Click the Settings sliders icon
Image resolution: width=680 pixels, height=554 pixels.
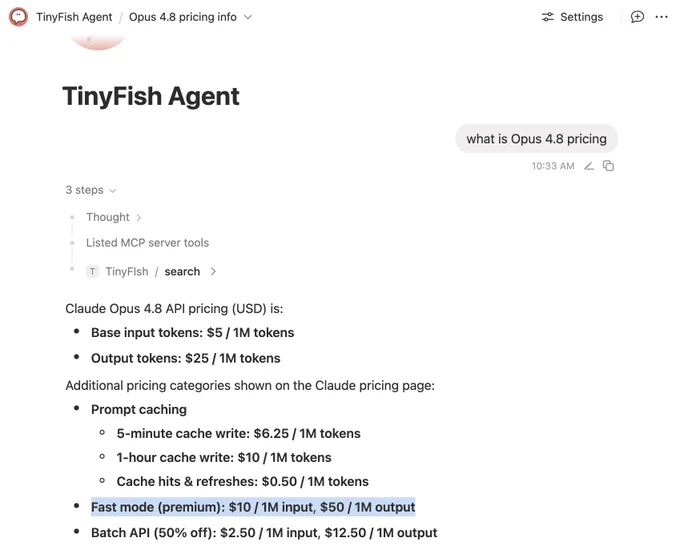[x=548, y=17]
